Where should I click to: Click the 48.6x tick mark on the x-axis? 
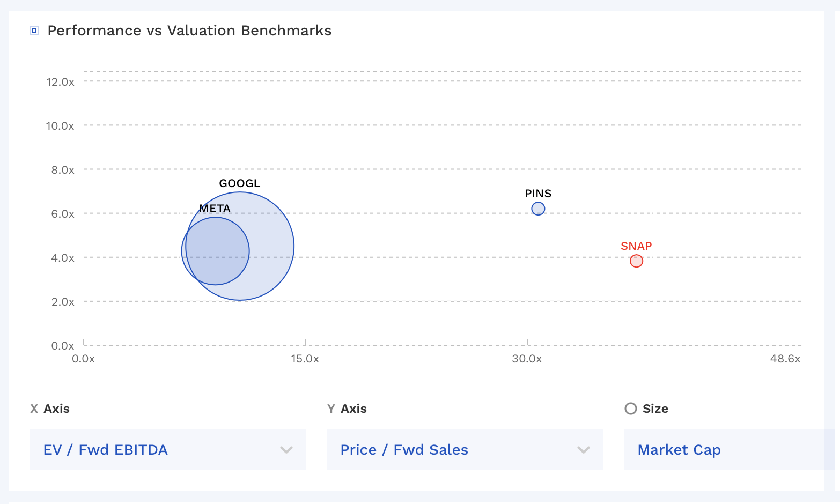tap(786, 359)
